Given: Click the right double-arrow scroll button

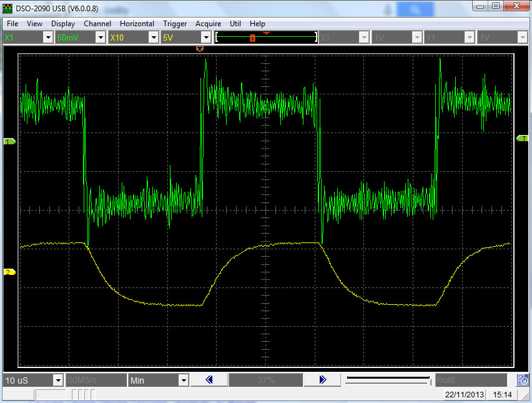Looking at the screenshot, I should coord(322,380).
